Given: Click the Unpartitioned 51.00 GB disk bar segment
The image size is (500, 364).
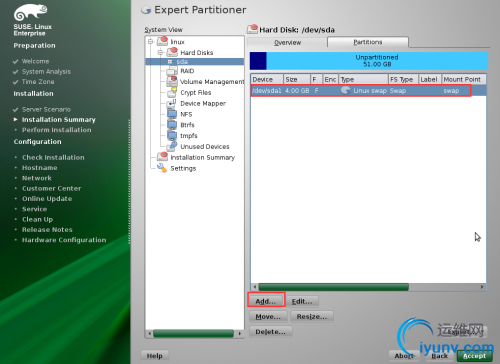Looking at the screenshot, I should click(377, 61).
